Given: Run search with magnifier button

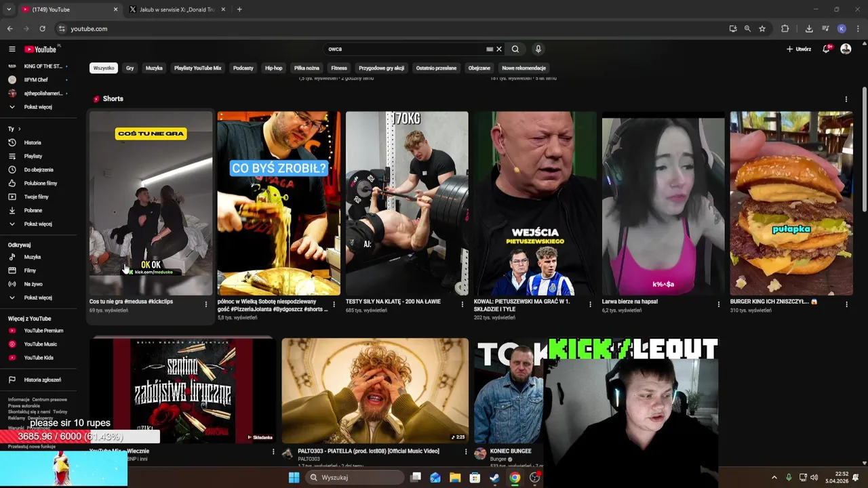Looking at the screenshot, I should tap(515, 49).
